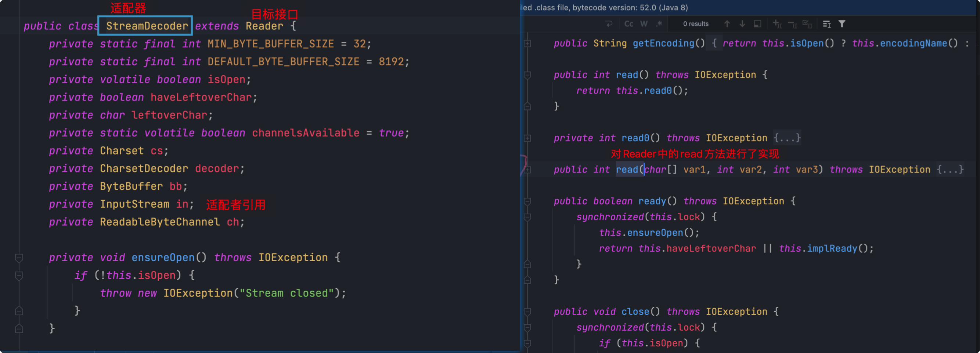Viewport: 980px width, 353px height.
Task: Toggle Regex (.*) search option
Action: tap(659, 24)
